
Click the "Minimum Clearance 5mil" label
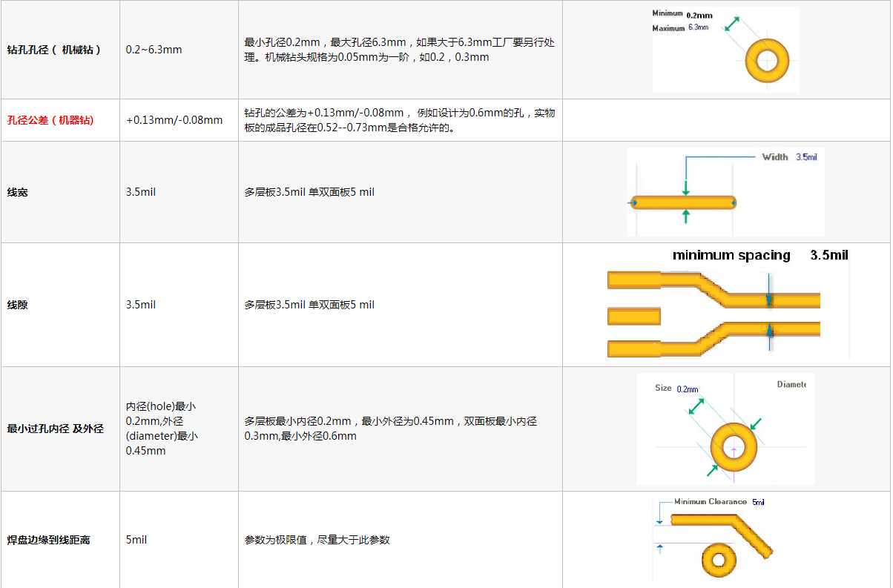pyautogui.click(x=719, y=502)
